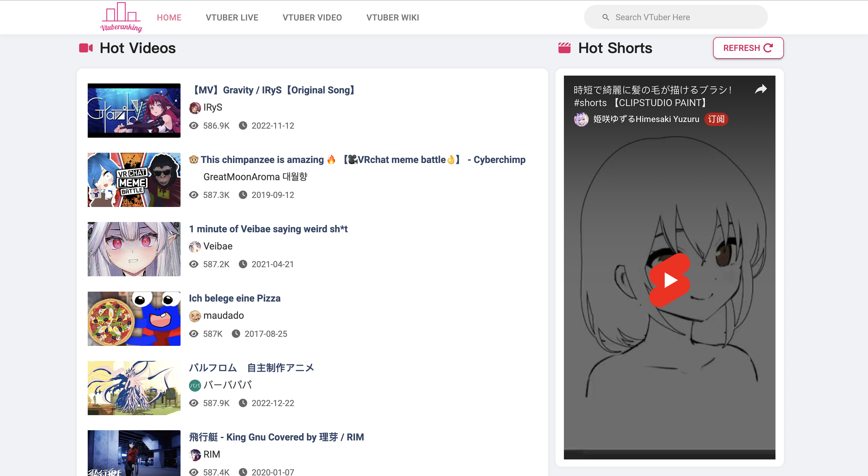Open Veibae channel name
Screen dimensions: 868x476
tap(218, 246)
